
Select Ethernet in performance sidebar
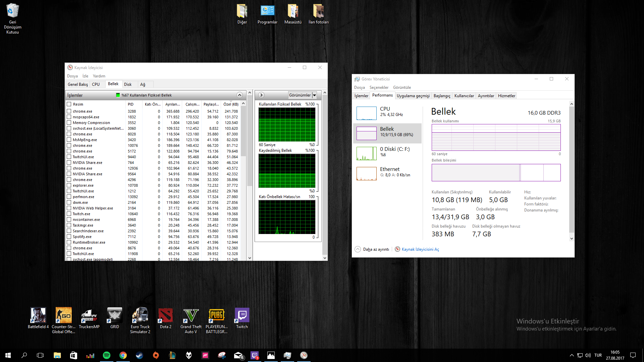[x=387, y=173]
